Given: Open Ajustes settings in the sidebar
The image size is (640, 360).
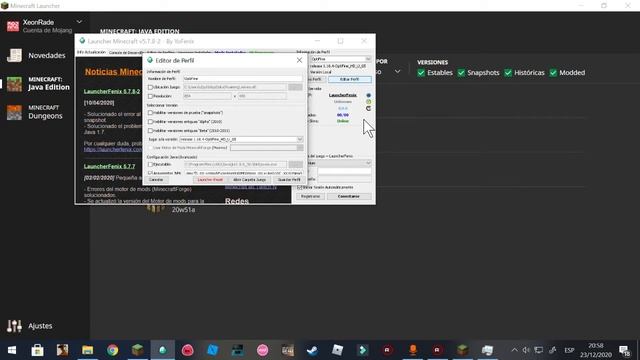Looking at the screenshot, I should coord(30,326).
